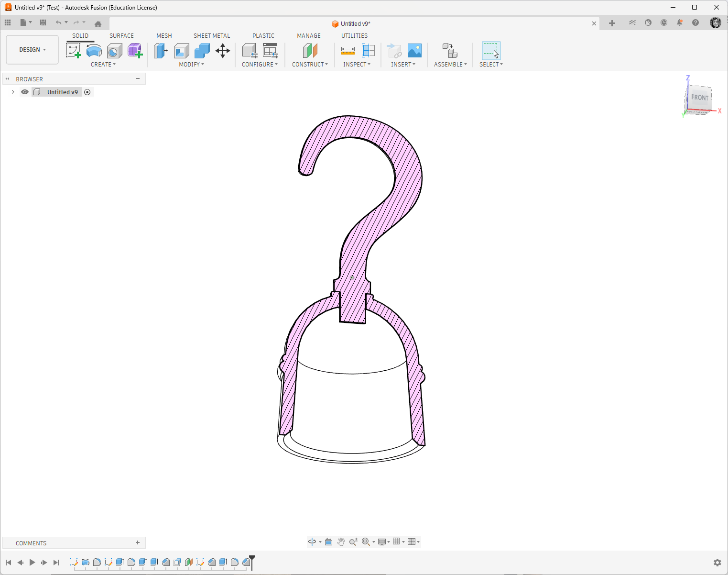Click the FRONT face of the ViewCube
728x575 pixels.
click(x=699, y=98)
